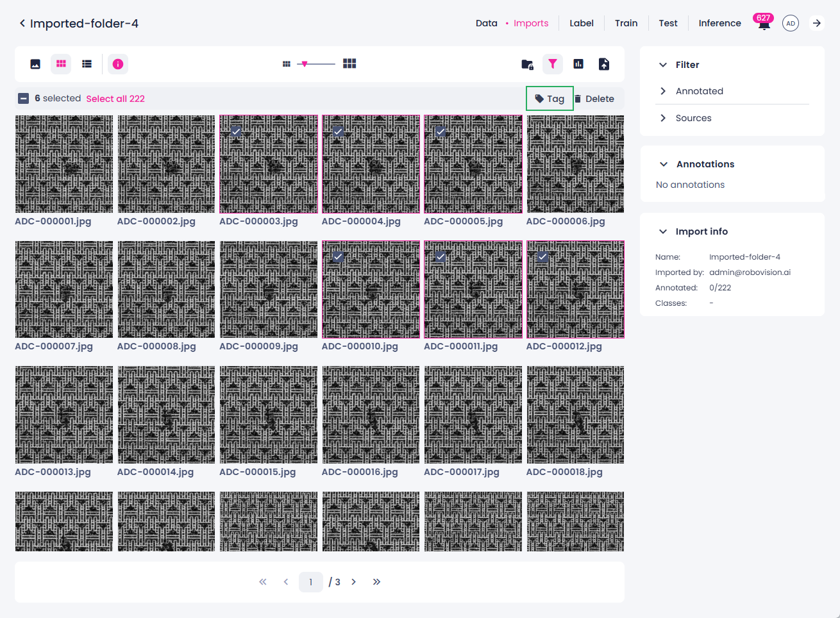Select thumbnail ADC-000015.jpg

coord(269,415)
